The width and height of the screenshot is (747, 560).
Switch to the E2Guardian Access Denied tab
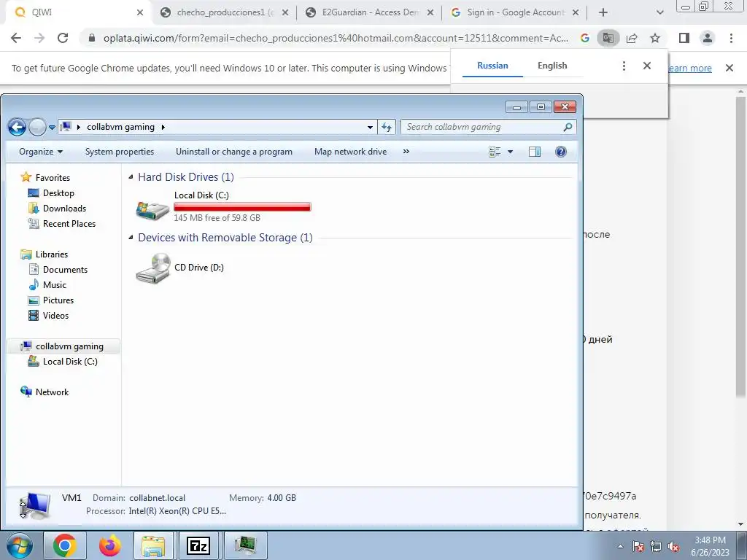click(x=370, y=12)
